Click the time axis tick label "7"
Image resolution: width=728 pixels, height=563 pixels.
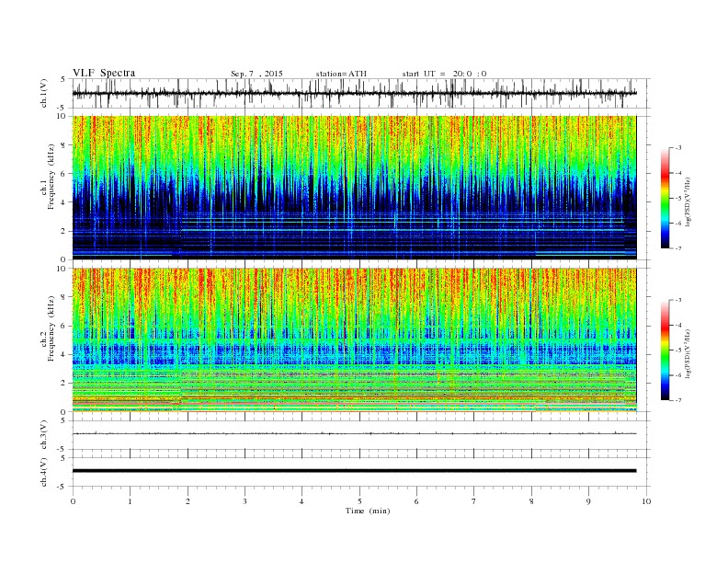click(473, 501)
